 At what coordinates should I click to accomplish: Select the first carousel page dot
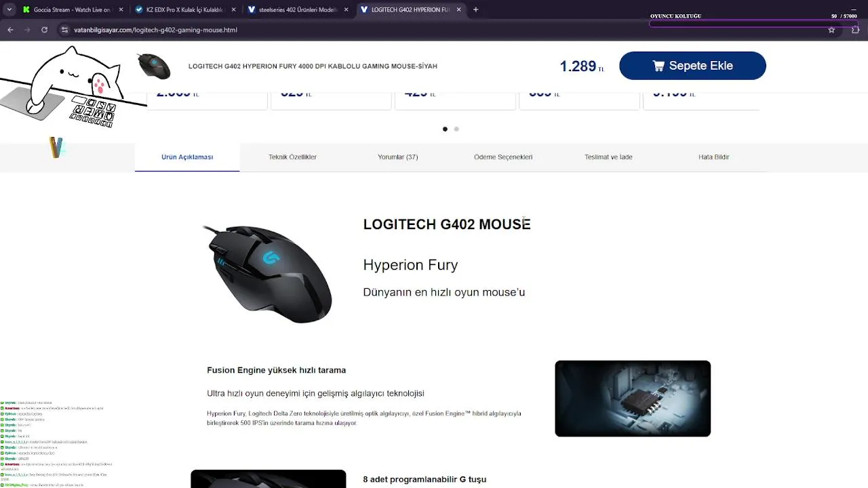(x=445, y=129)
